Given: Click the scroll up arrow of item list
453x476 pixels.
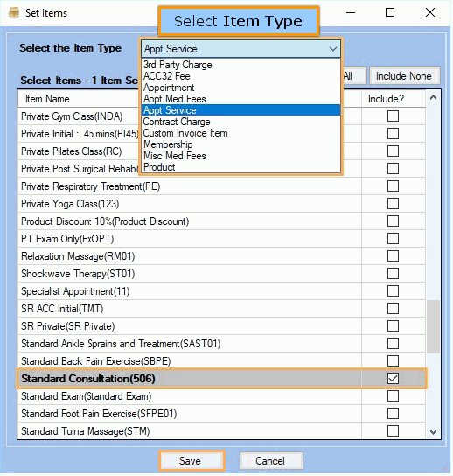Looking at the screenshot, I should (433, 98).
